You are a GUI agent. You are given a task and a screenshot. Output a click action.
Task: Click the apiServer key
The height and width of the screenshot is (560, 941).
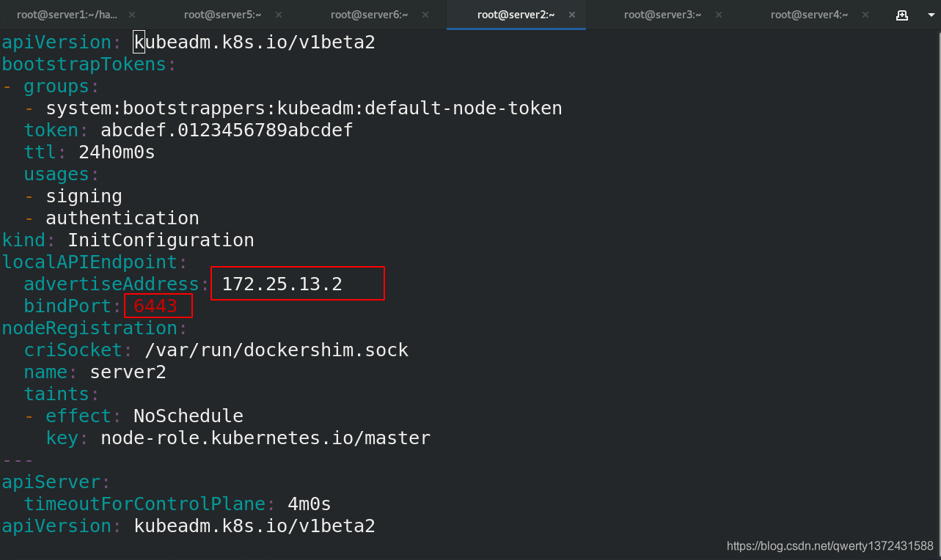pos(51,482)
